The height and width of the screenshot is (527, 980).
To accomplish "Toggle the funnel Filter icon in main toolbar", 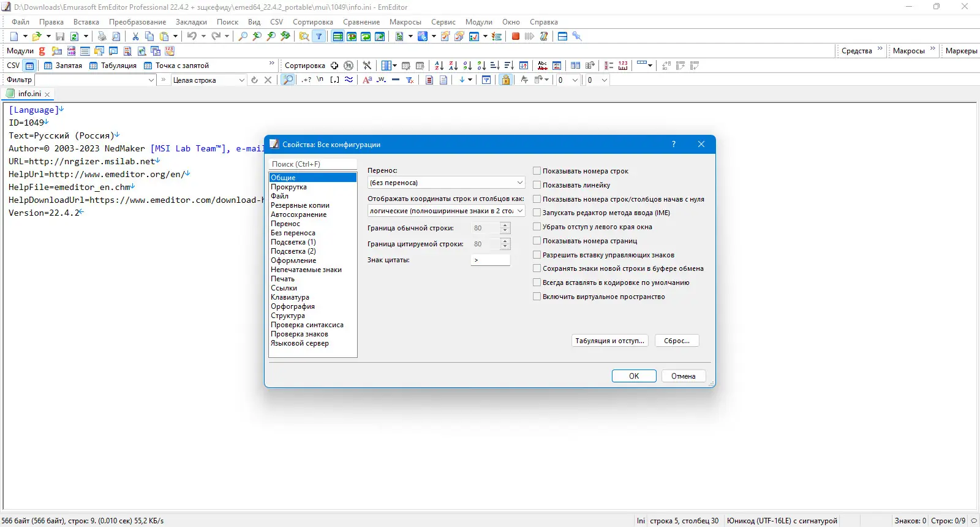I will (318, 36).
